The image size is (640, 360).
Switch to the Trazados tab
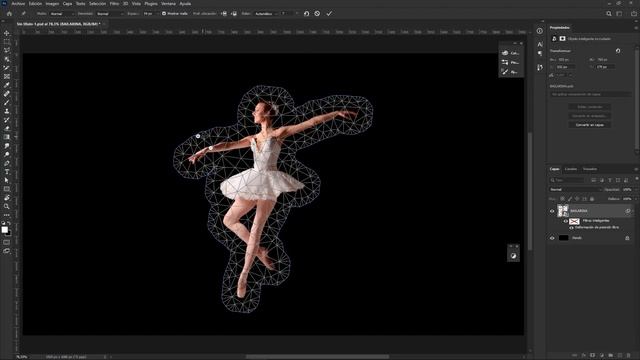[589, 169]
